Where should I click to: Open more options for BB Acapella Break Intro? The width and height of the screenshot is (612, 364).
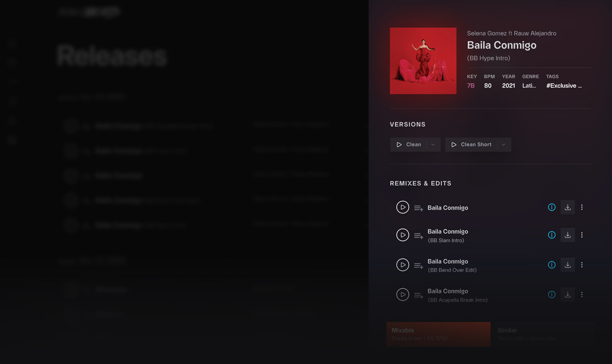[x=582, y=295]
